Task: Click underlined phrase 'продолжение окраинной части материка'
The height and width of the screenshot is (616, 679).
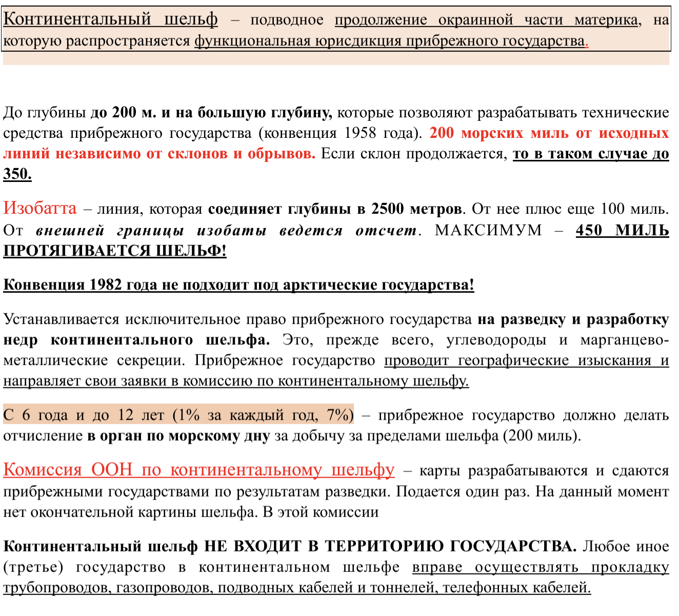Action: (487, 20)
